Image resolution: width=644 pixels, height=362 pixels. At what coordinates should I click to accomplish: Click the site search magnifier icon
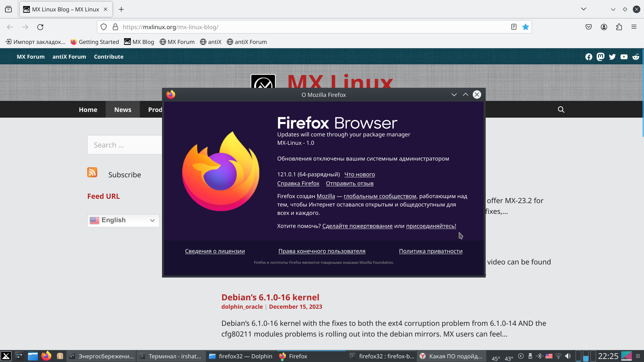(x=561, y=110)
